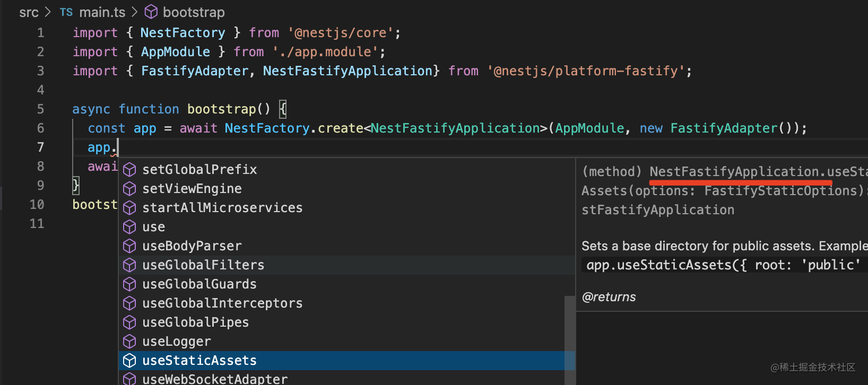Click the method icon next to useBodyParser
Viewport: 868px width, 385px height.
(129, 246)
